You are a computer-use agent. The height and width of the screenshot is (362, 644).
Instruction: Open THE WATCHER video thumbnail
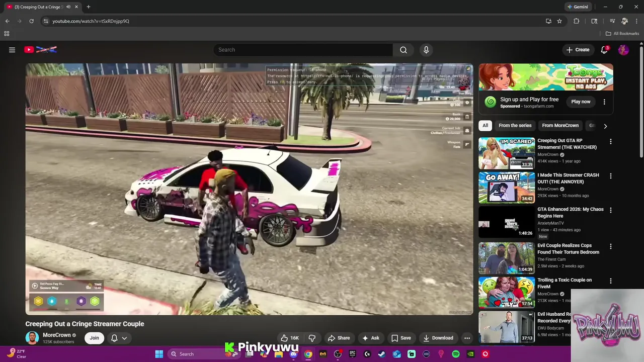click(x=507, y=153)
